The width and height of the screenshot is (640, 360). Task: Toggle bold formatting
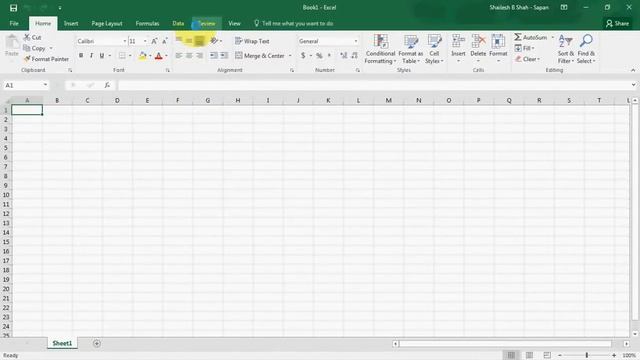81,56
